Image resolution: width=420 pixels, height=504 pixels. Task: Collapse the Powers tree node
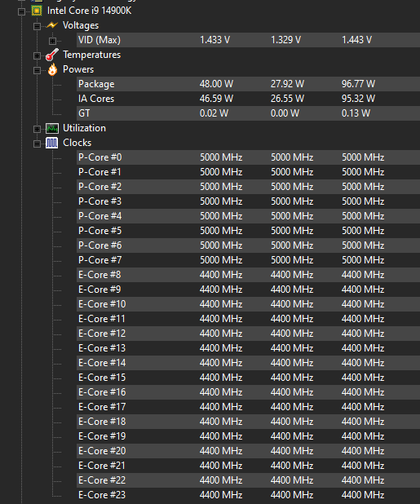tap(37, 70)
